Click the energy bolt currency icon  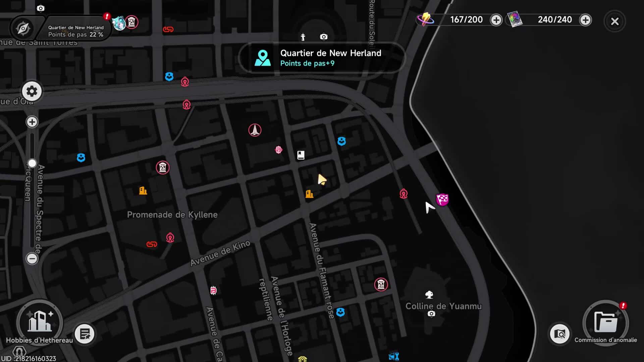425,19
